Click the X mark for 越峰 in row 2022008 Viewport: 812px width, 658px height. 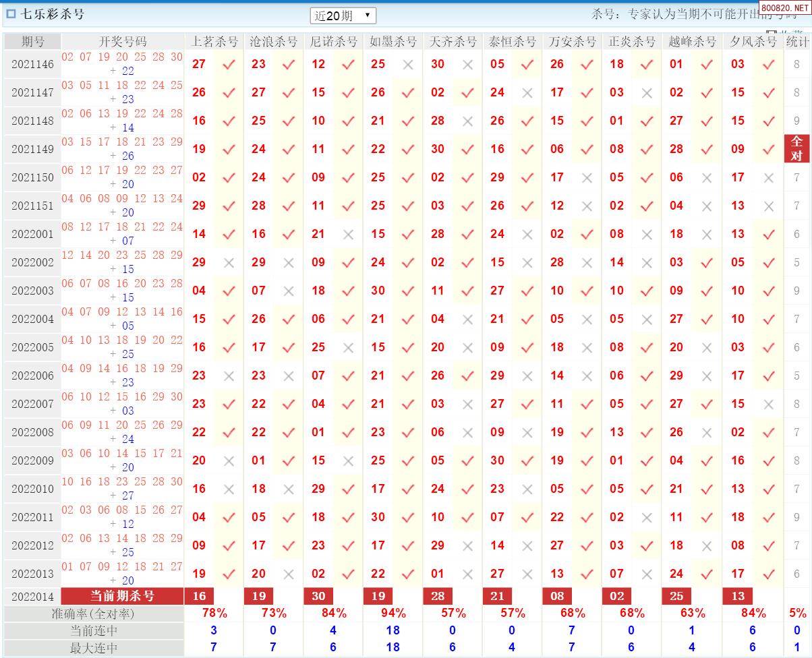[707, 433]
